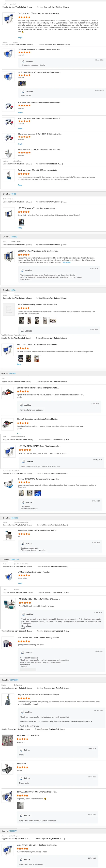
Task: Click order number 18668376 link
Action: (15, 518)
